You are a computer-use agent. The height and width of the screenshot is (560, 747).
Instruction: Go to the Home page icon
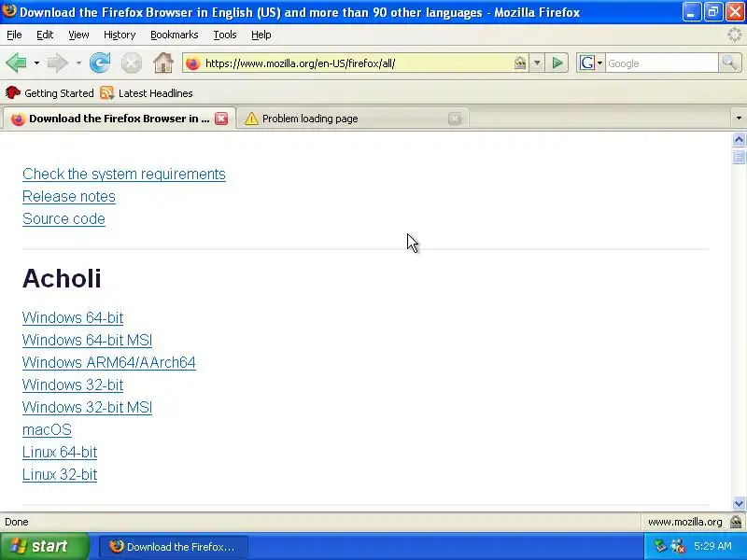(x=162, y=63)
